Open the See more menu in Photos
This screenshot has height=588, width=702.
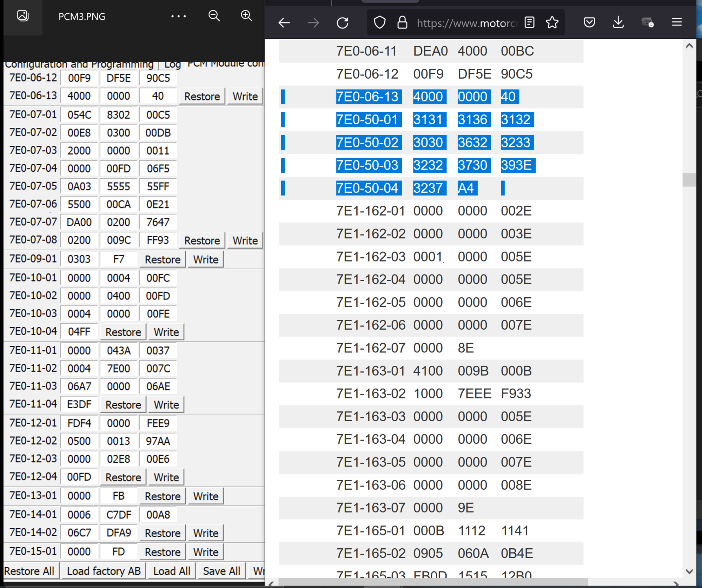(x=179, y=16)
